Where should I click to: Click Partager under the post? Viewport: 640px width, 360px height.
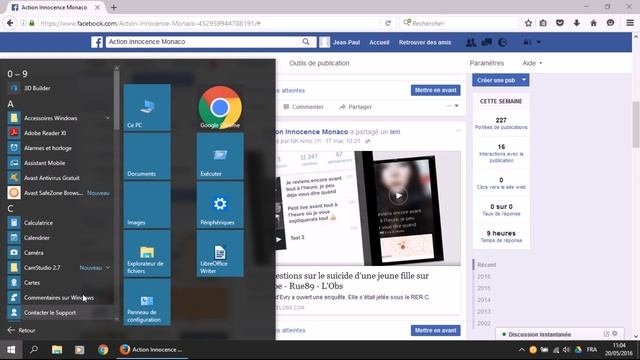[355, 107]
